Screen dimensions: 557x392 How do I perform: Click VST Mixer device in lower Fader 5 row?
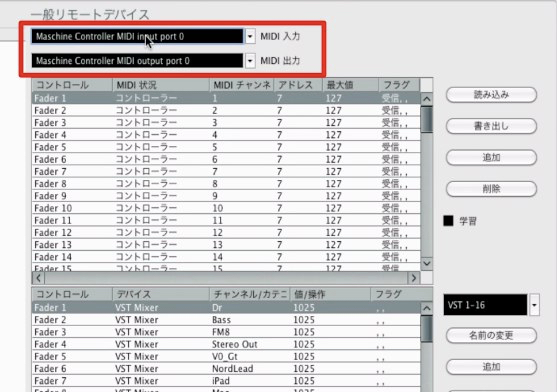click(137, 356)
